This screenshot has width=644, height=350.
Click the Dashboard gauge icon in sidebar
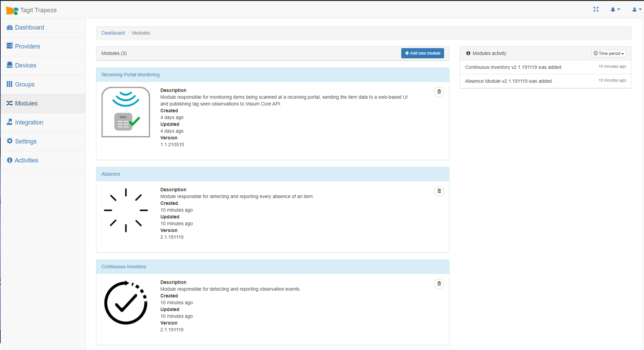(10, 27)
